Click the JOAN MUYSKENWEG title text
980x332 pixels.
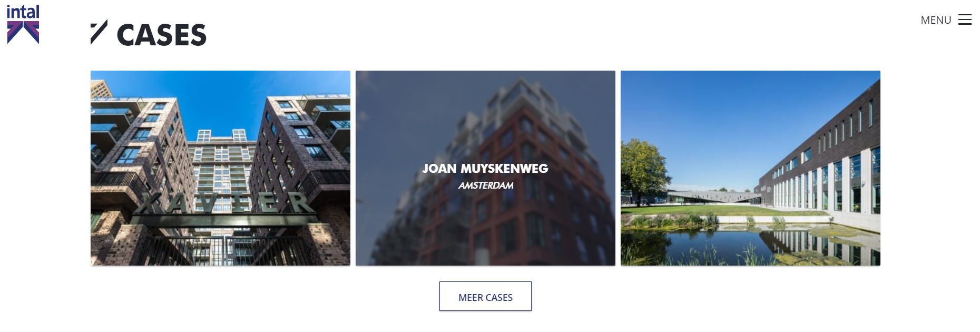coord(485,169)
